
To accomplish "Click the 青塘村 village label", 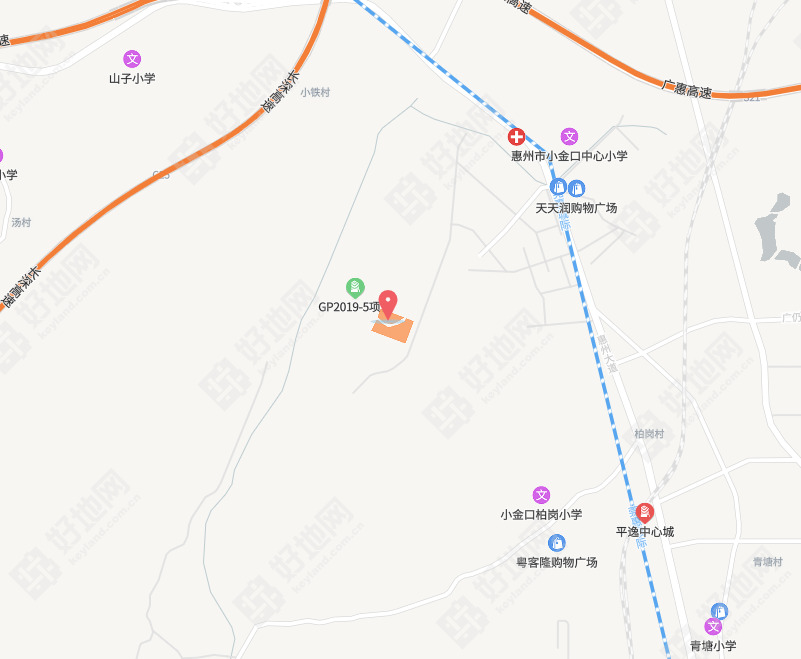I will point(767,562).
